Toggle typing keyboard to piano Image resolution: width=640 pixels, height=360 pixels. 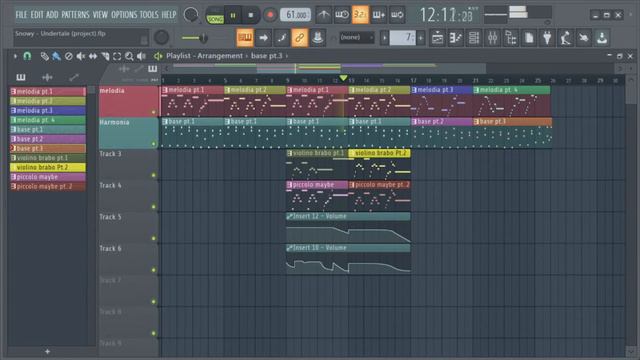[x=244, y=38]
